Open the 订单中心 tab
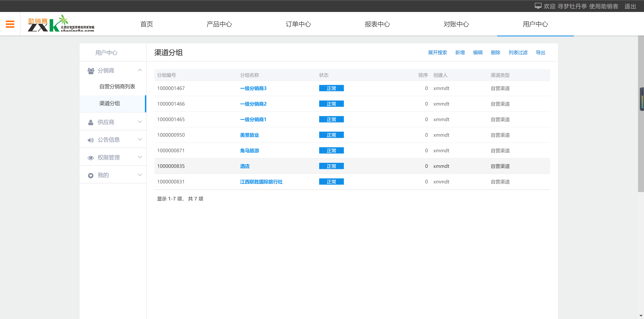 coord(298,24)
